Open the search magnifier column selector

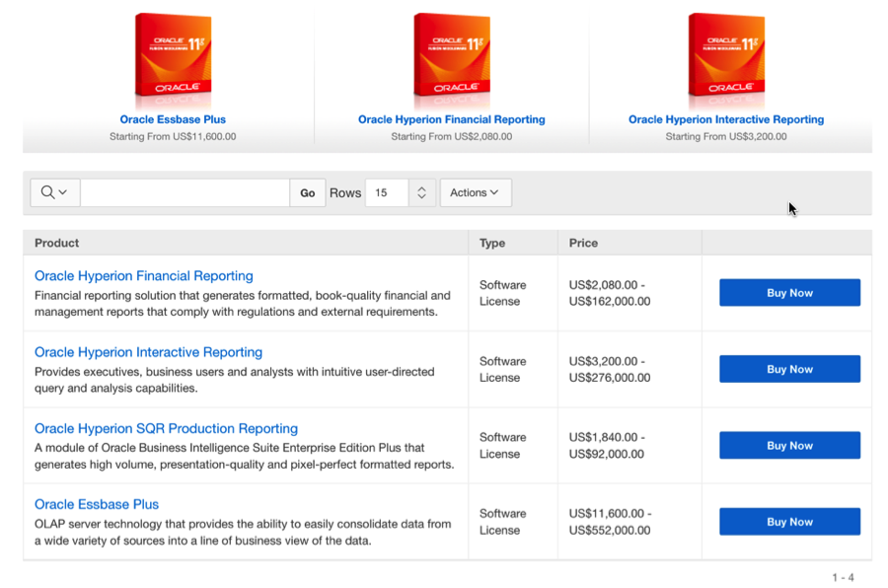click(x=54, y=193)
